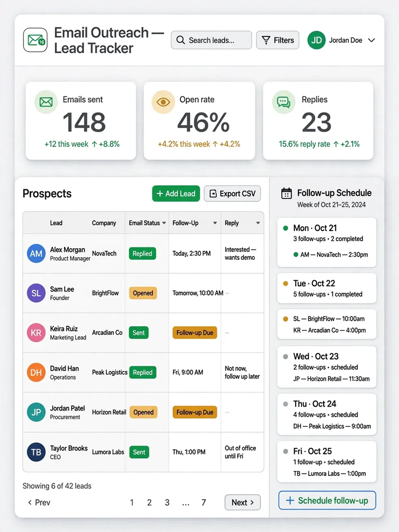
Task: Focus the Search leads field
Action: [211, 40]
